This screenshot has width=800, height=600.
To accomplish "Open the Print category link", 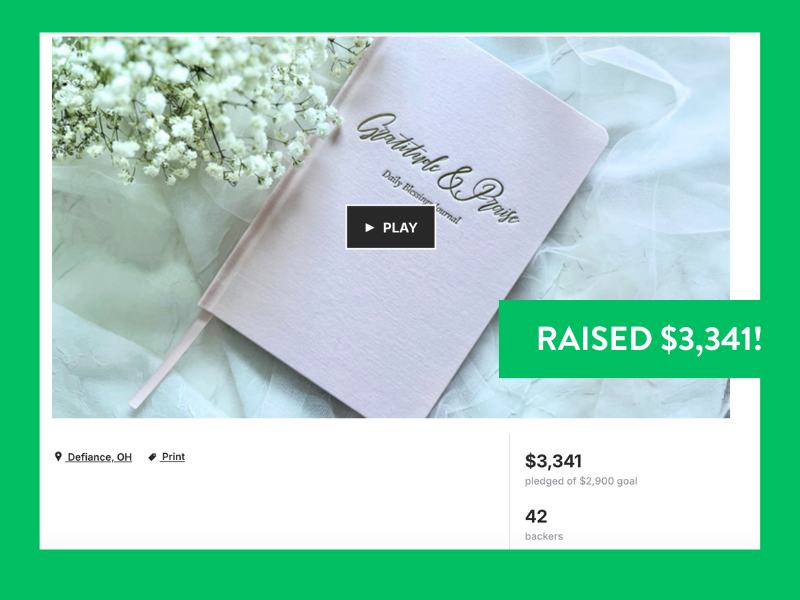I will point(173,457).
